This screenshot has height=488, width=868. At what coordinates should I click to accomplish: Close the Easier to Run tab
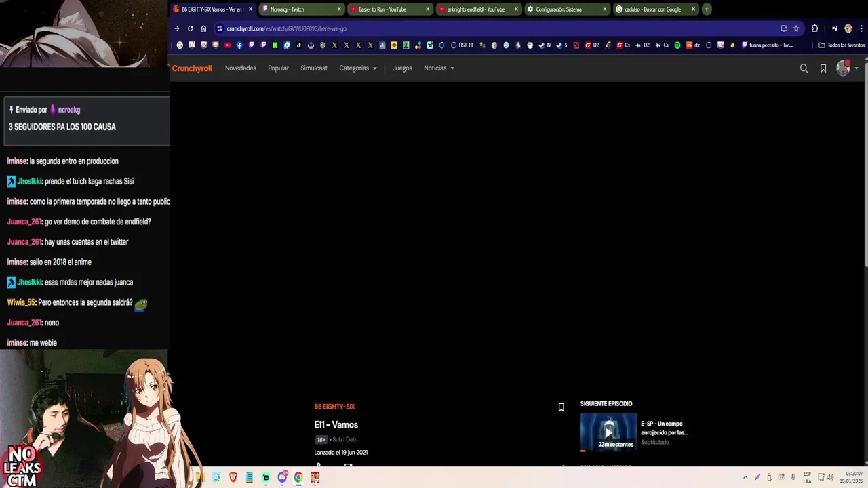428,9
